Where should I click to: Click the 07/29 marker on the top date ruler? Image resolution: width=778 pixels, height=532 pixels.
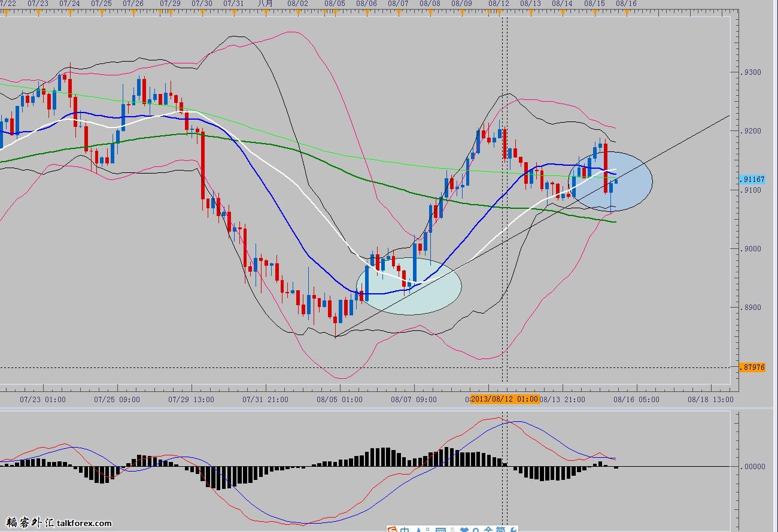pos(171,4)
